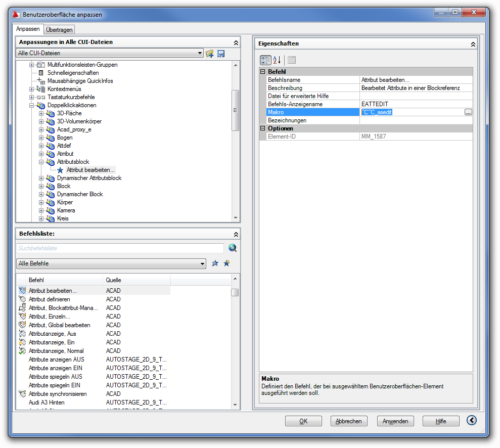This screenshot has width=500, height=448.
Task: Click the Suchbefehlsliste search field
Action: [x=120, y=248]
